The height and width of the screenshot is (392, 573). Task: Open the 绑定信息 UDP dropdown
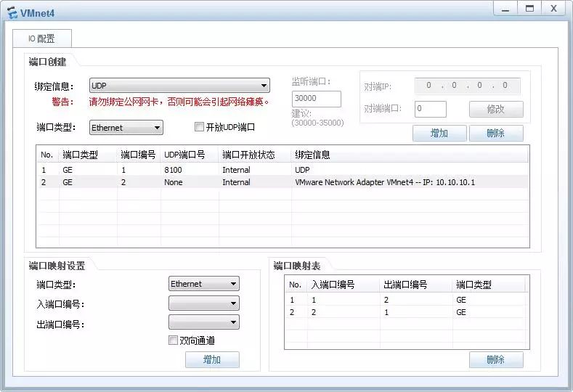pyautogui.click(x=179, y=86)
